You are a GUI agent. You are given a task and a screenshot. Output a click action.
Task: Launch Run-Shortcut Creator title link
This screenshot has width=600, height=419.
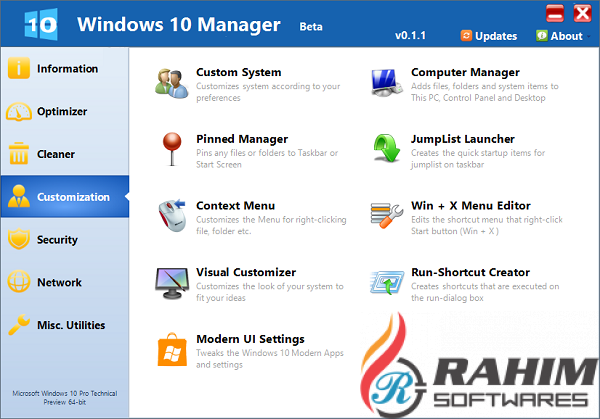pos(470,272)
